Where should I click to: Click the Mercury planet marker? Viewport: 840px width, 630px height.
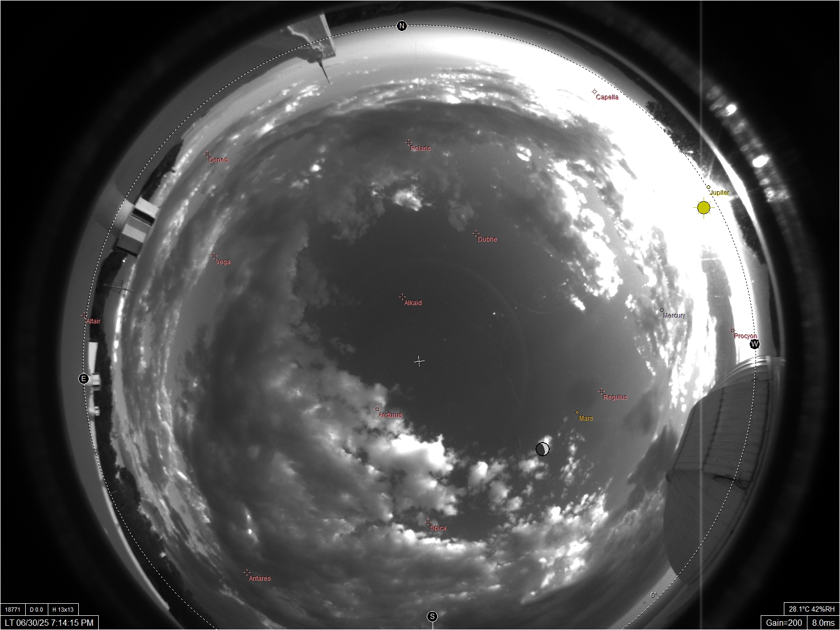coord(661,310)
